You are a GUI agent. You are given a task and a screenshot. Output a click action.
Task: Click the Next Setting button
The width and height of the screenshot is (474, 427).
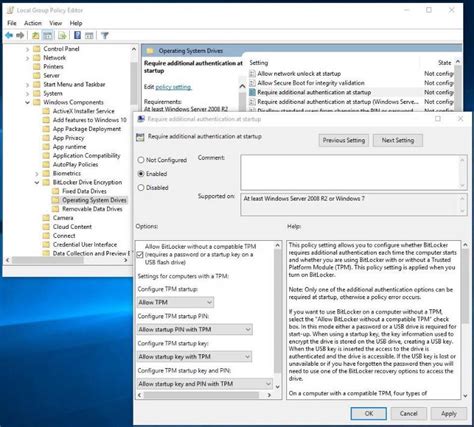pos(398,140)
